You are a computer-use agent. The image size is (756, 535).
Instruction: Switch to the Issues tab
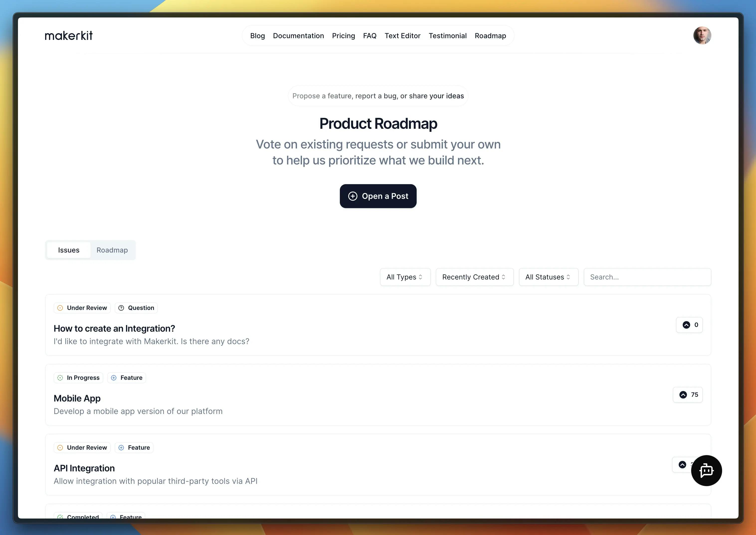click(x=68, y=250)
